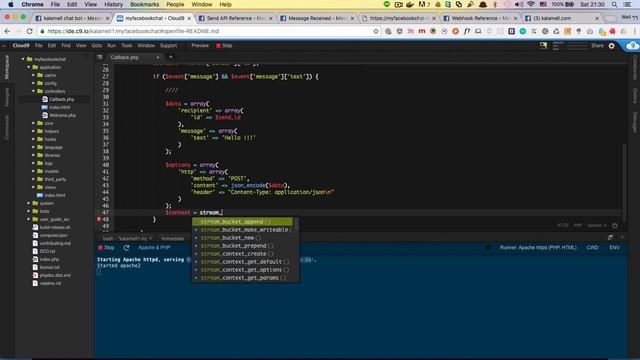Click the volume icon in the macOS menu bar
The image size is (640, 360).
[x=519, y=4]
